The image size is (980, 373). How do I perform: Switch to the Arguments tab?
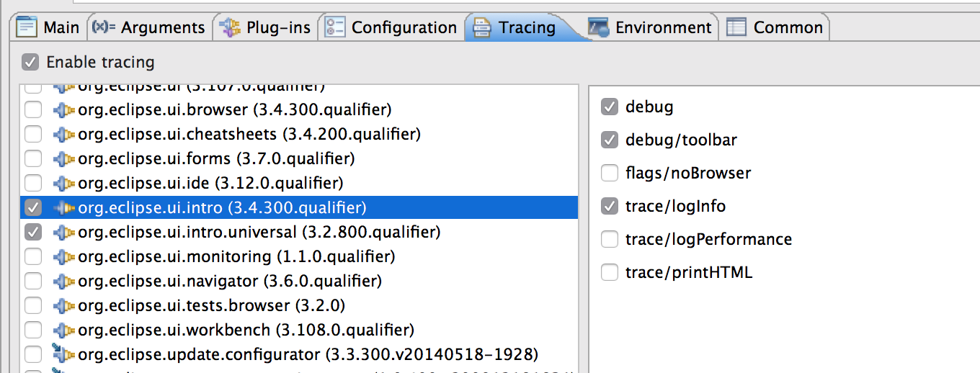[149, 27]
